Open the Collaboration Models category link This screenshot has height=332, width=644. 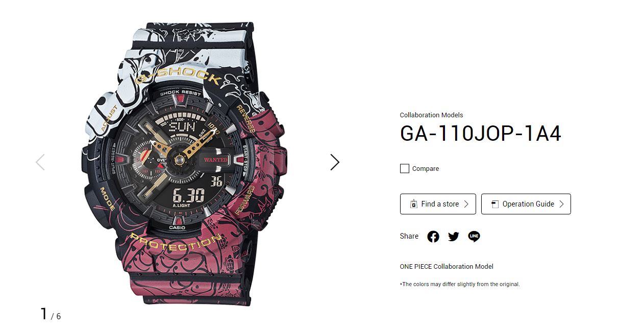click(x=432, y=115)
